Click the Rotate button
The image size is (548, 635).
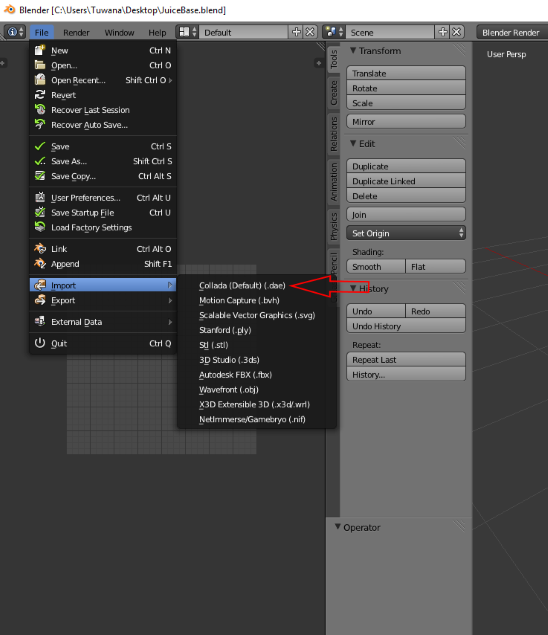[406, 88]
